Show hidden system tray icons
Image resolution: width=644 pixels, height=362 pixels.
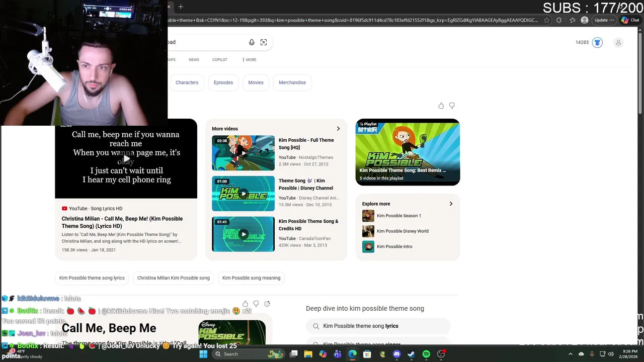(x=571, y=354)
